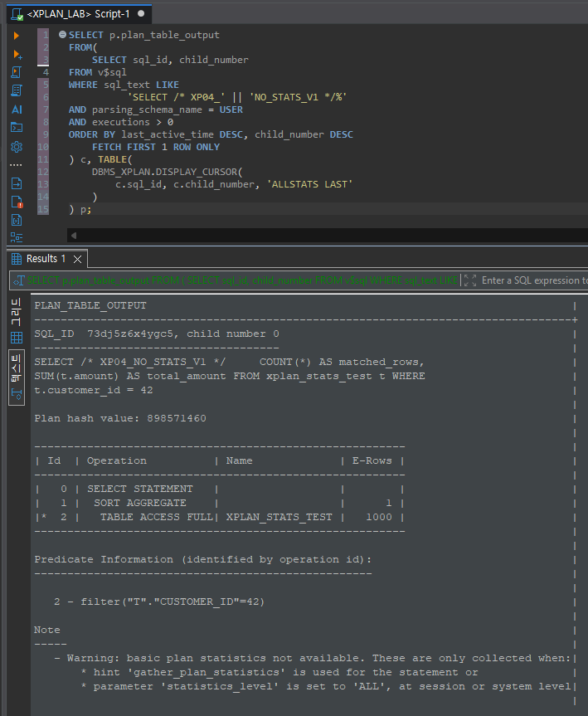Click 'AND executions > 0' on line 8

pos(121,122)
